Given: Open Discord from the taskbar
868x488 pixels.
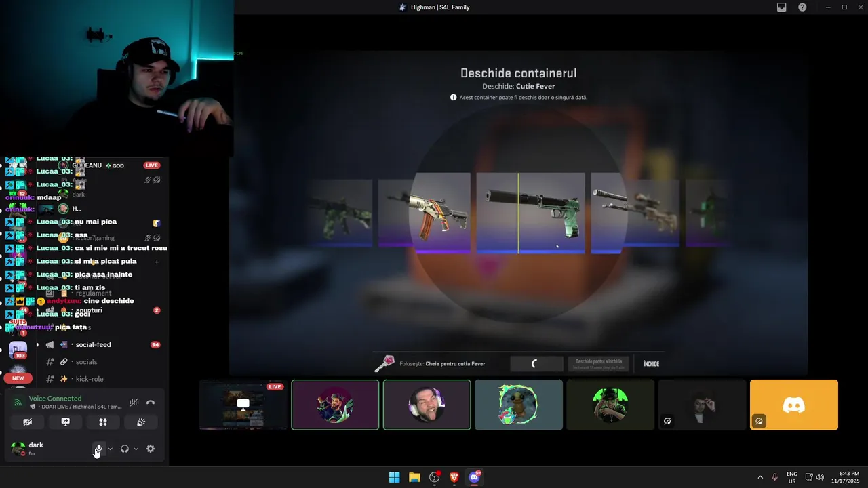Looking at the screenshot, I should (x=474, y=477).
